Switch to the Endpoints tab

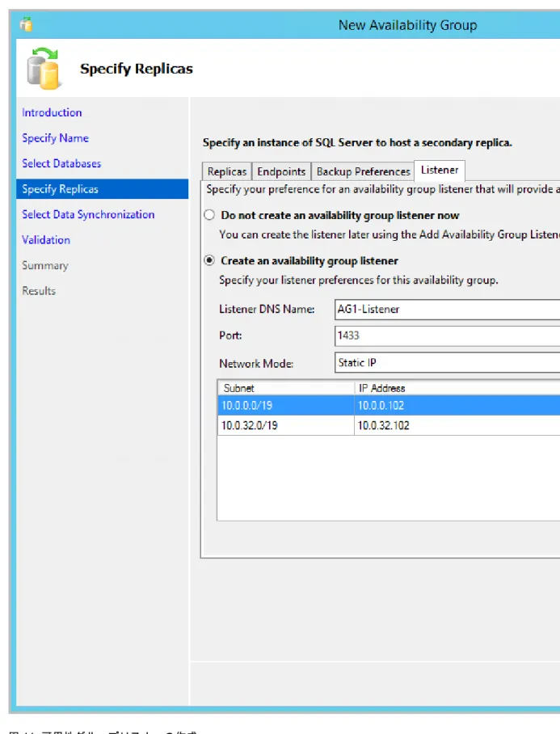pos(281,171)
